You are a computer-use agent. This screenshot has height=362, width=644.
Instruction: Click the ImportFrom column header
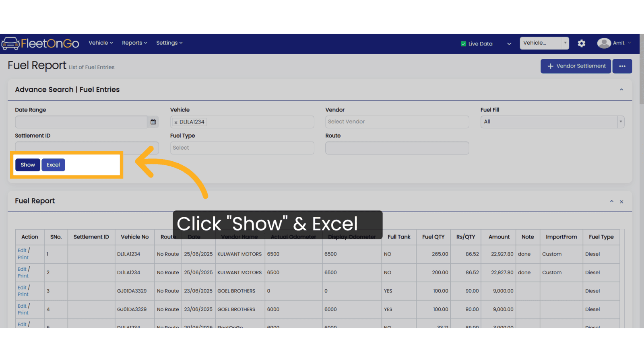561,237
